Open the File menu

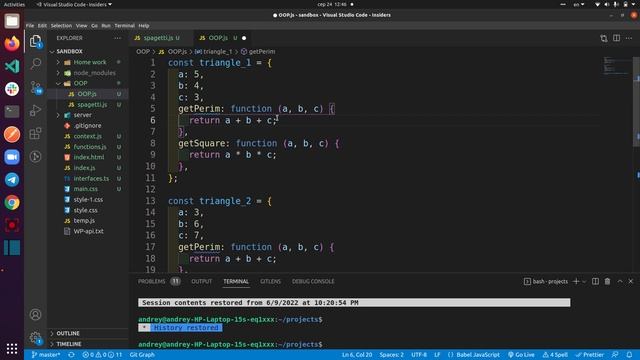(x=30, y=25)
